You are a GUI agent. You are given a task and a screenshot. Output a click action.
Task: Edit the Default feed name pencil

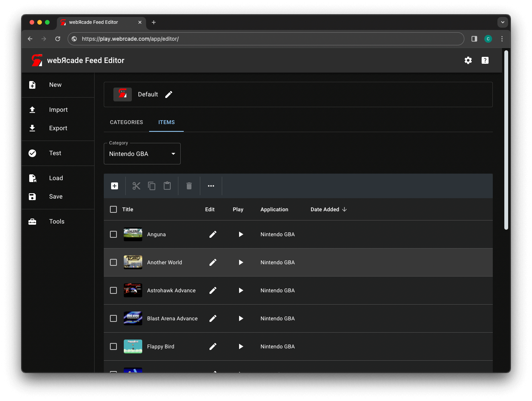(x=169, y=94)
